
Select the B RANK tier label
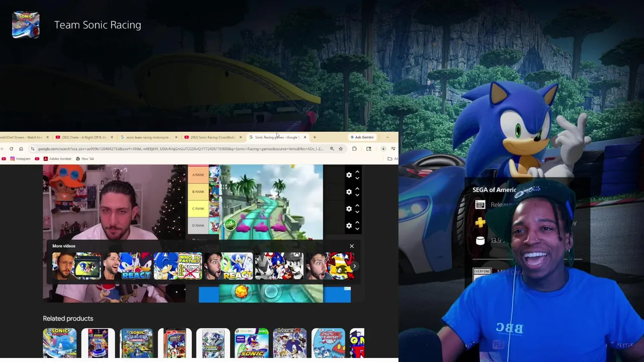coord(198,192)
